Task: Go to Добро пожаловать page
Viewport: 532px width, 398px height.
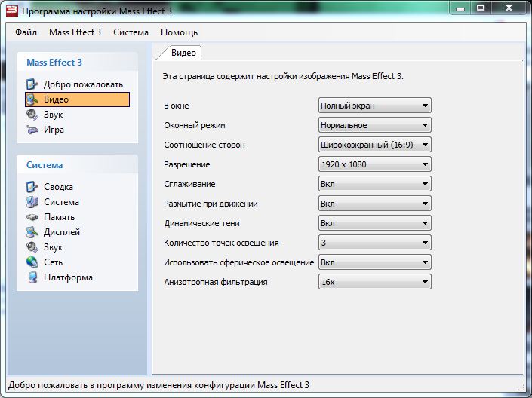Action: pos(83,84)
